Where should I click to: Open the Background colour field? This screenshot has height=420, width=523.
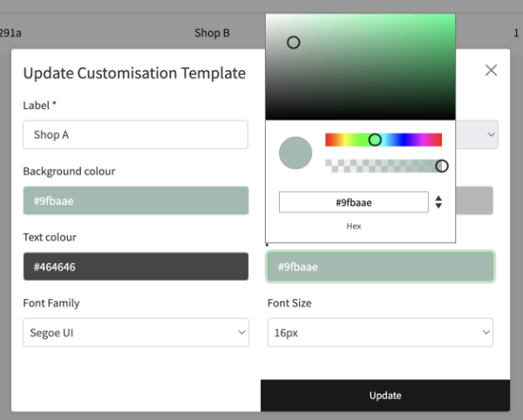coord(135,200)
